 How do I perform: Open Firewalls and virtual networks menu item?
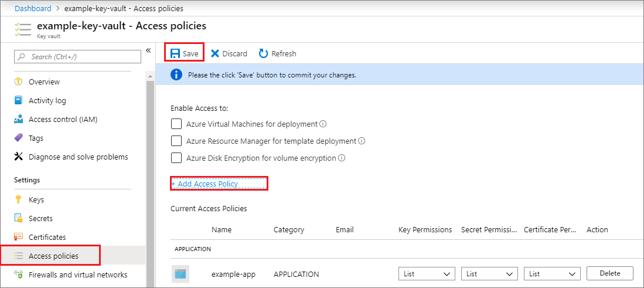point(78,275)
